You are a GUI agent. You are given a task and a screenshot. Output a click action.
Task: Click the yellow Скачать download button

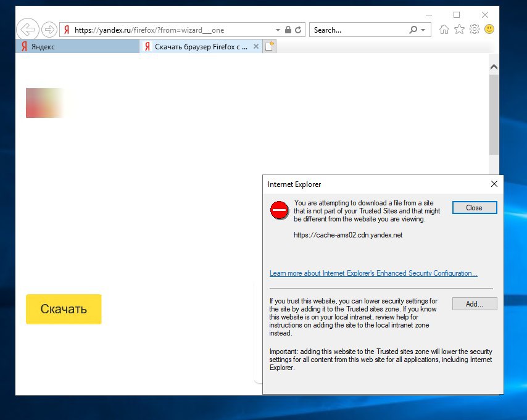click(64, 309)
